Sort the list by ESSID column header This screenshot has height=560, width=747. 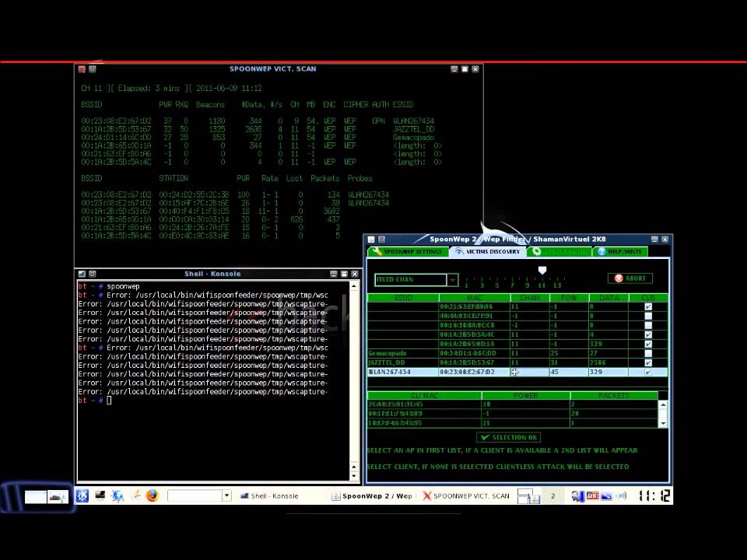(x=403, y=298)
